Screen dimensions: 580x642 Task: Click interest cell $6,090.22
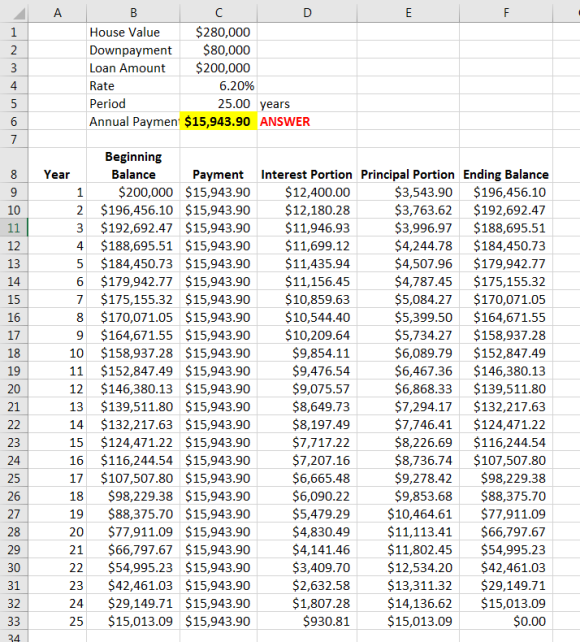pos(307,496)
